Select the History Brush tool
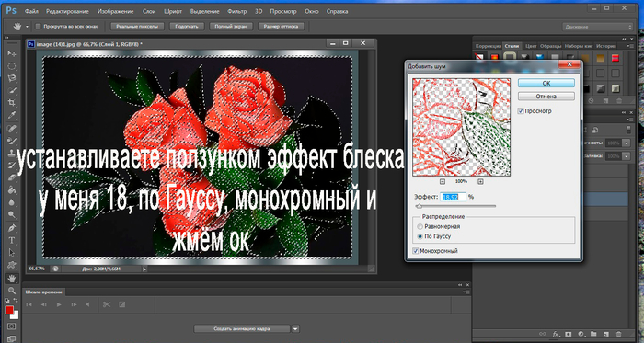The image size is (644, 343). [12, 166]
